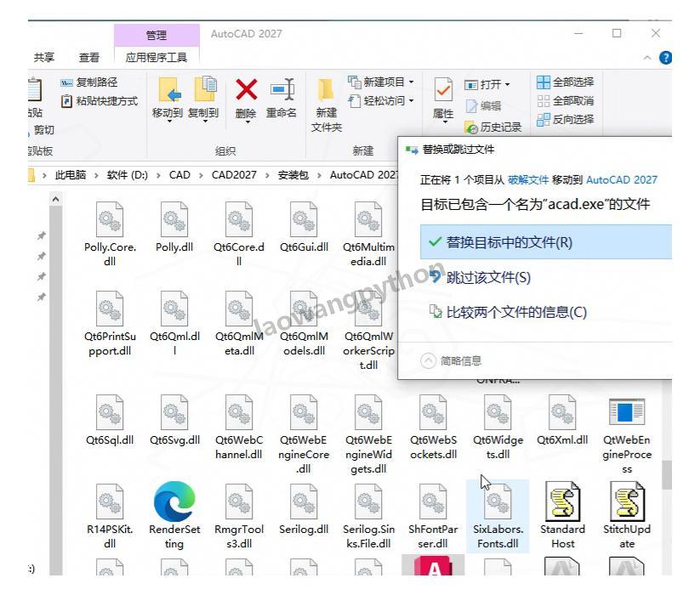Open the 应用程序工具 tab
700x595 pixels.
pyautogui.click(x=157, y=58)
